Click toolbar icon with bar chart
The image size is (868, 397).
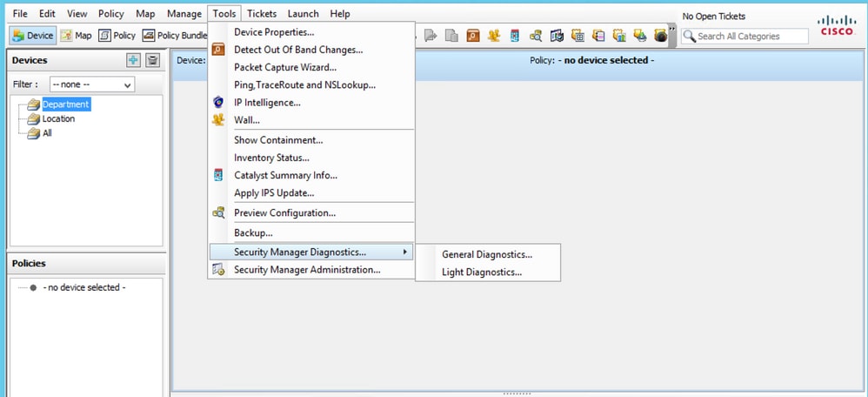click(x=619, y=36)
